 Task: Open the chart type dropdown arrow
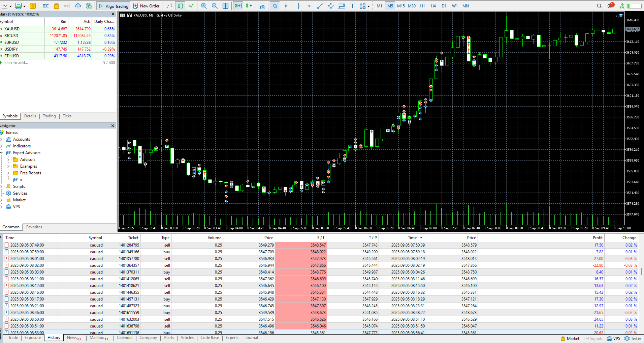11,6
